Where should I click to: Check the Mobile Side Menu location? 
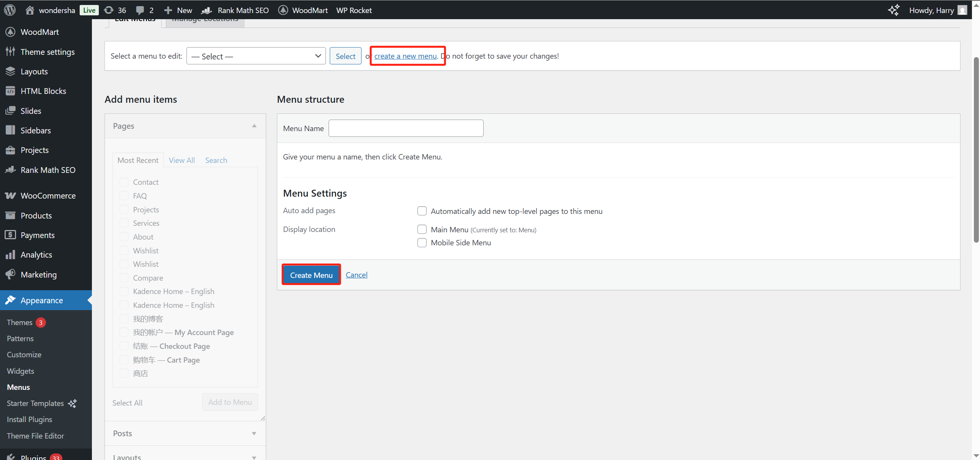(422, 243)
